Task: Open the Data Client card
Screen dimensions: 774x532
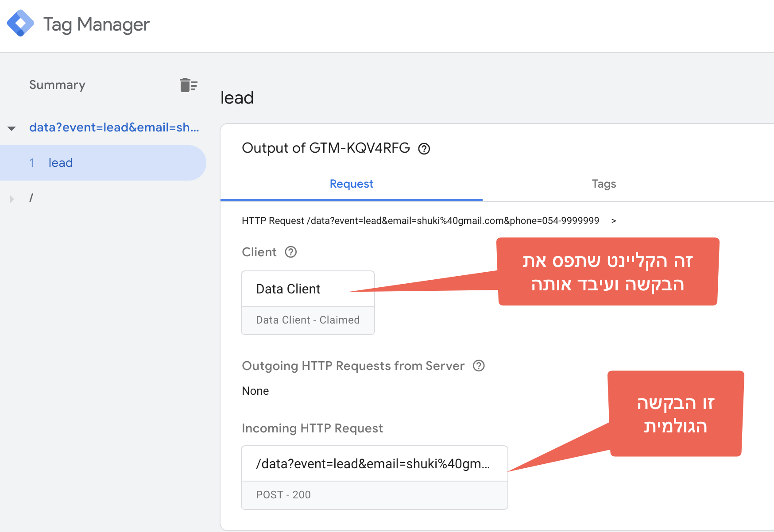Action: point(308,303)
